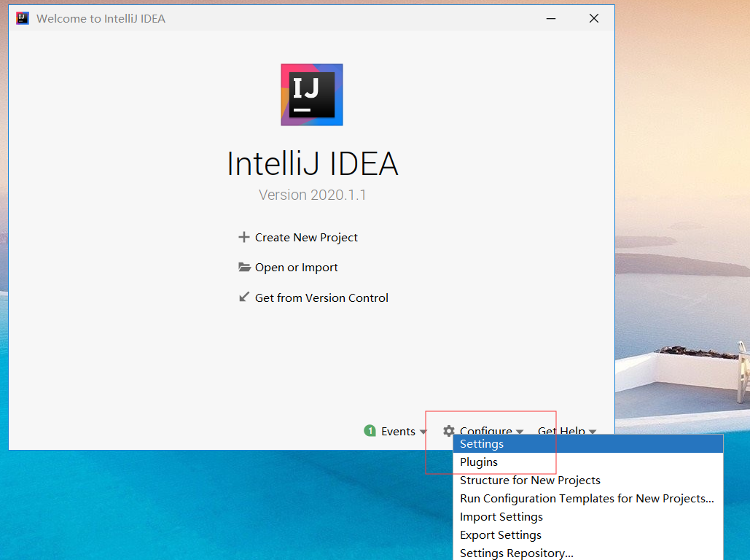Choose the Import Settings menu entry

501,517
